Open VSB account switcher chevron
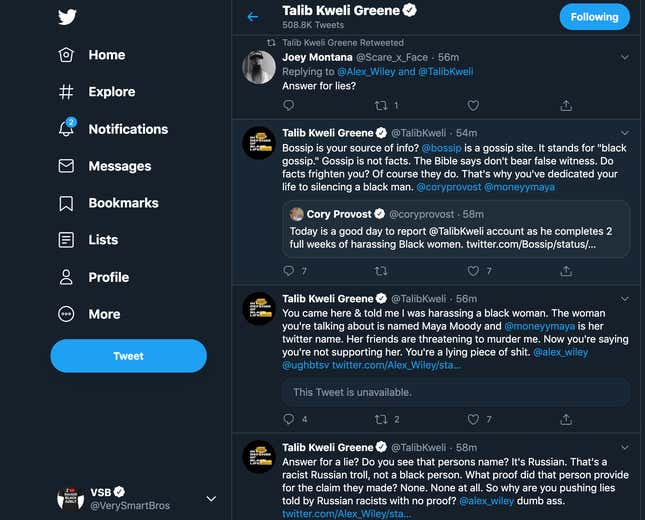 [x=211, y=499]
